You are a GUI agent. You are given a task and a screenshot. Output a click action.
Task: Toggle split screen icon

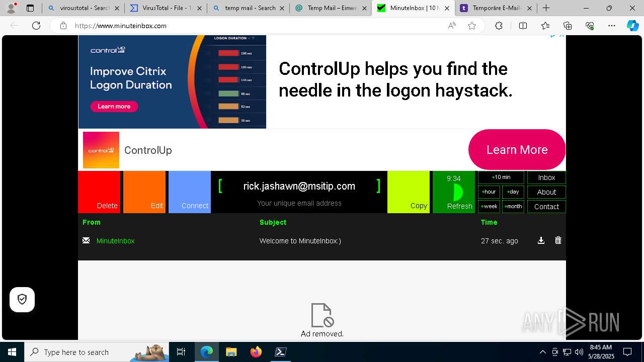point(523,26)
